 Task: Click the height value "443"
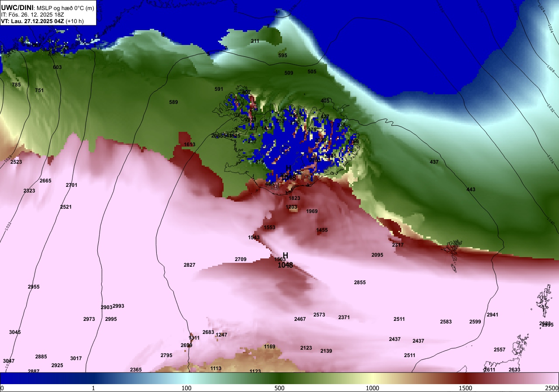[x=471, y=189]
